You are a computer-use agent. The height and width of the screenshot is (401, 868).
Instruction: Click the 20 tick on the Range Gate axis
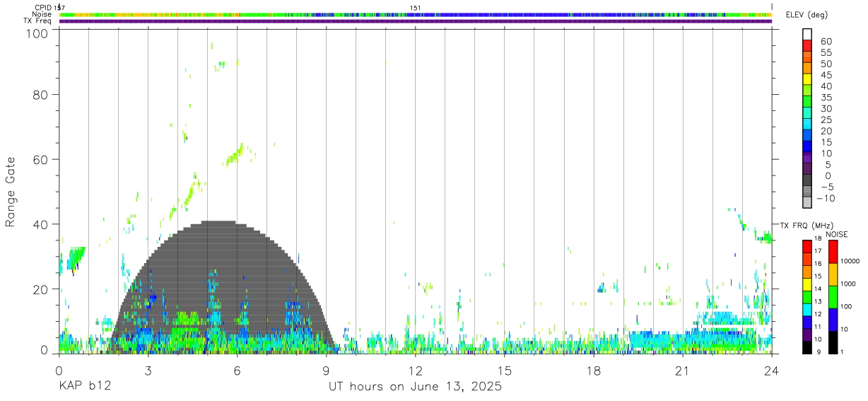(x=41, y=289)
